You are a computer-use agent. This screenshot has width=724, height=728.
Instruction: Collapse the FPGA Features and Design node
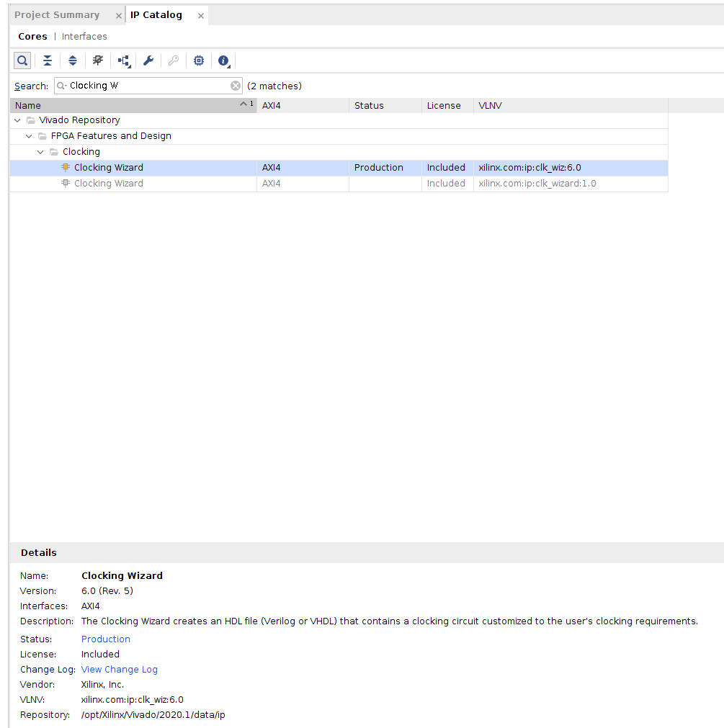tap(29, 136)
